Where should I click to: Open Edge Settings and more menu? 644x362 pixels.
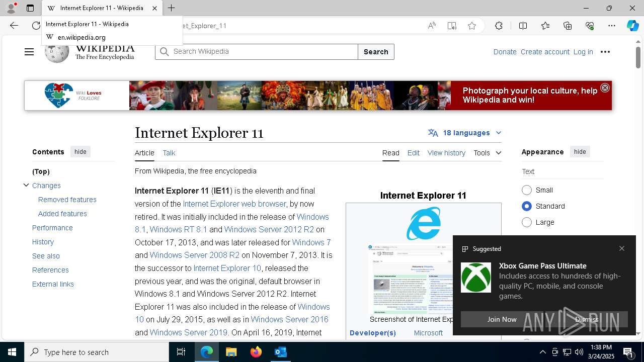point(612,26)
